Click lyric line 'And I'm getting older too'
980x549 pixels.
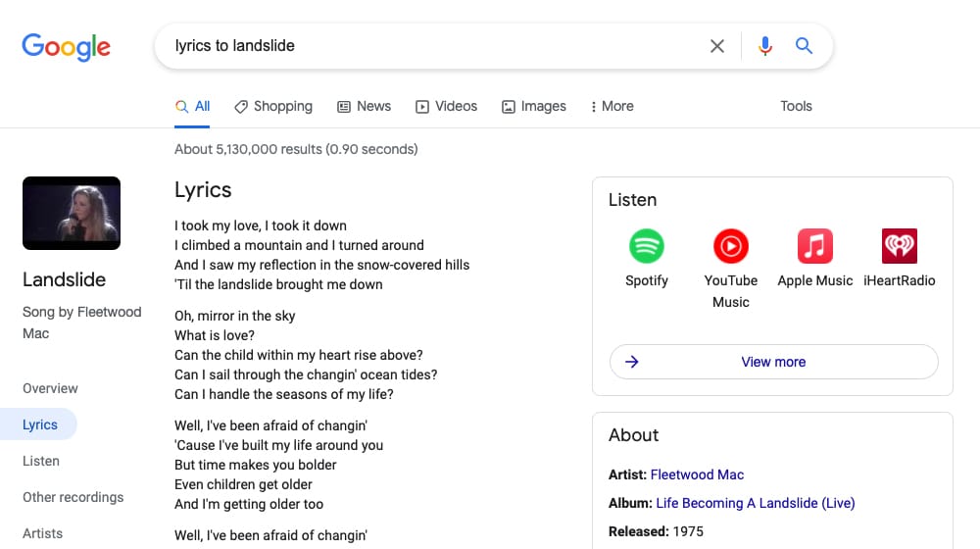click(x=249, y=504)
